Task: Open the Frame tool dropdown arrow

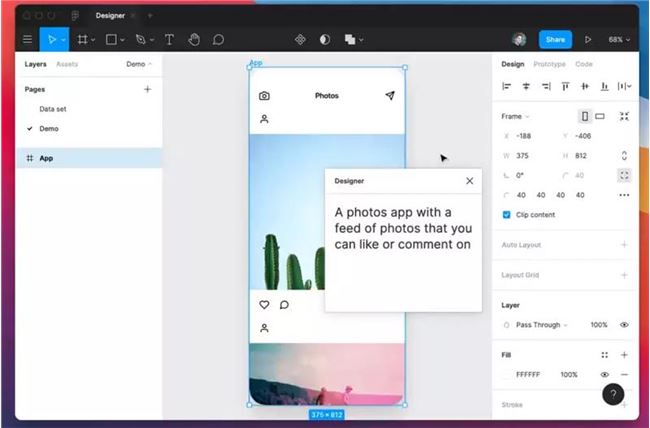Action: [93, 40]
